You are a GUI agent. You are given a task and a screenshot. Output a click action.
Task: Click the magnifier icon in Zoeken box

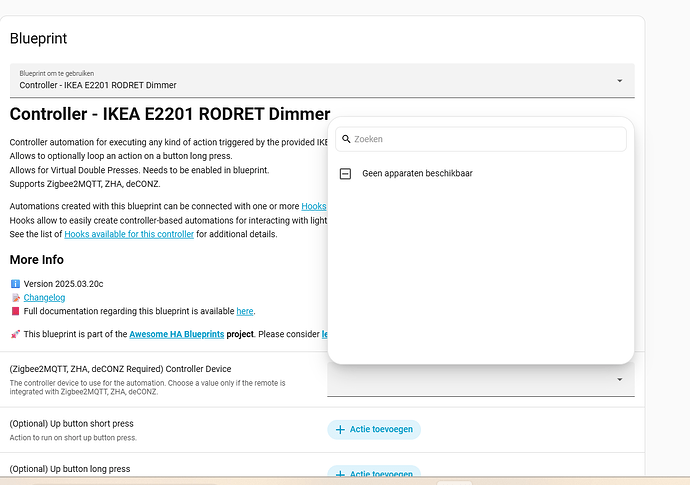click(x=346, y=139)
